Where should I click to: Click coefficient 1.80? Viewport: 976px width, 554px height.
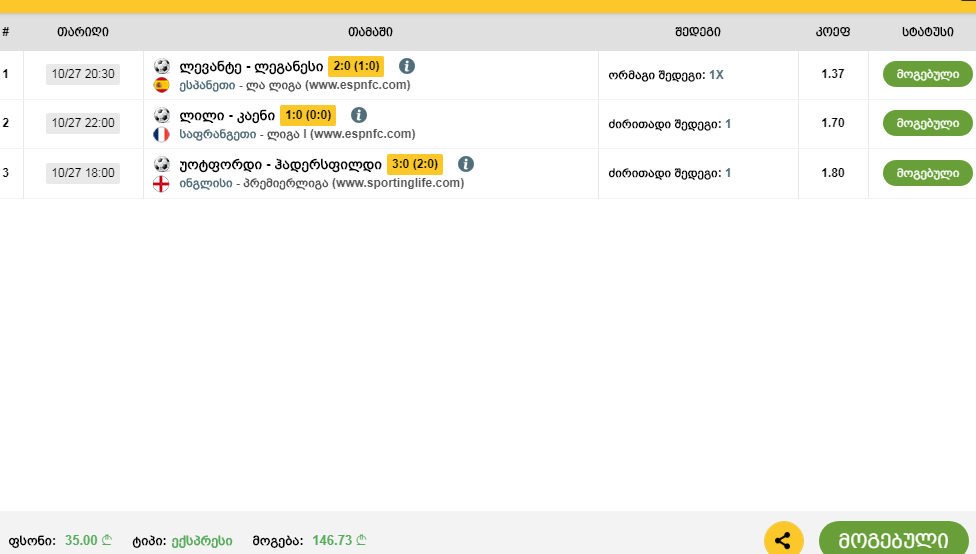[x=833, y=173]
